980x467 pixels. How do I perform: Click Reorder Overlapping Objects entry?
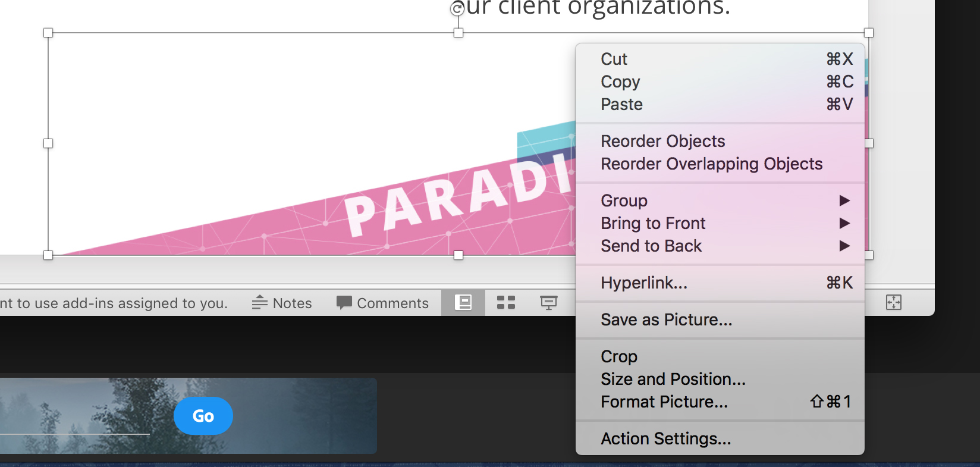(720, 164)
